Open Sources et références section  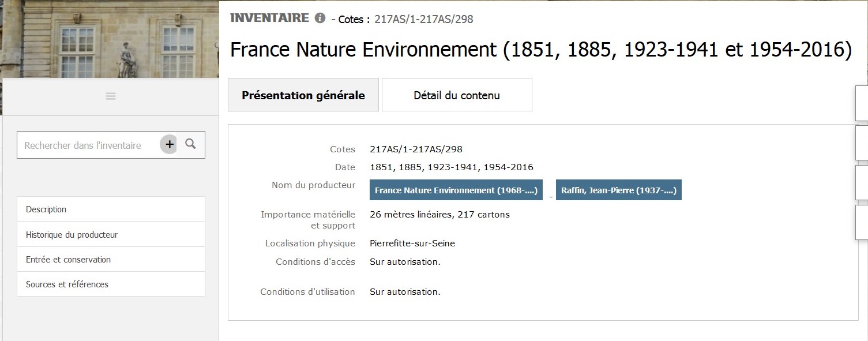111,284
